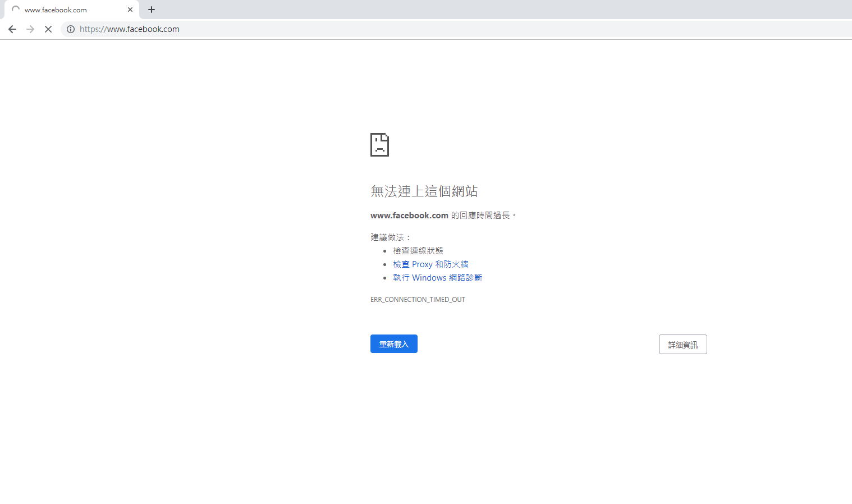Click the loading spinner on the tab
This screenshot has width=852, height=504.
pyautogui.click(x=16, y=10)
